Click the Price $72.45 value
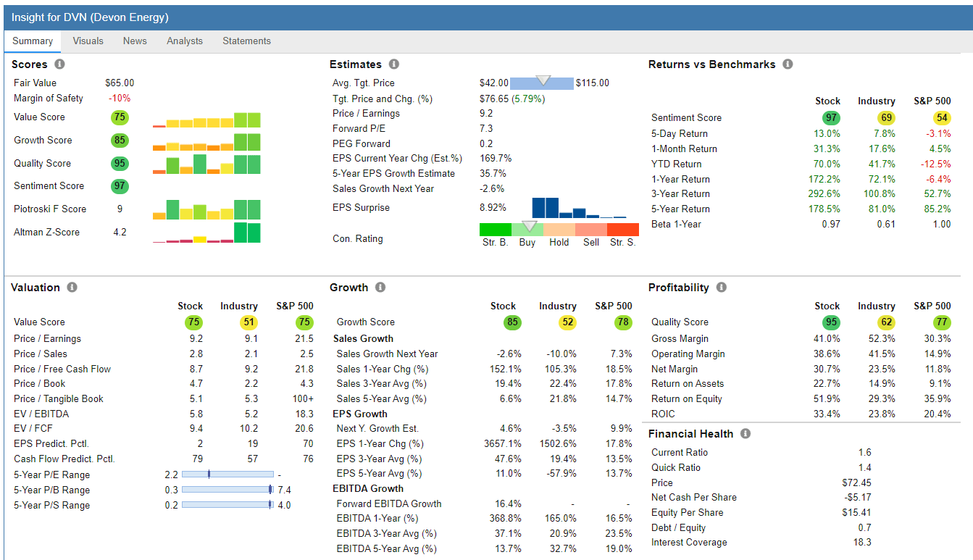This screenshot has height=560, width=973. point(856,483)
